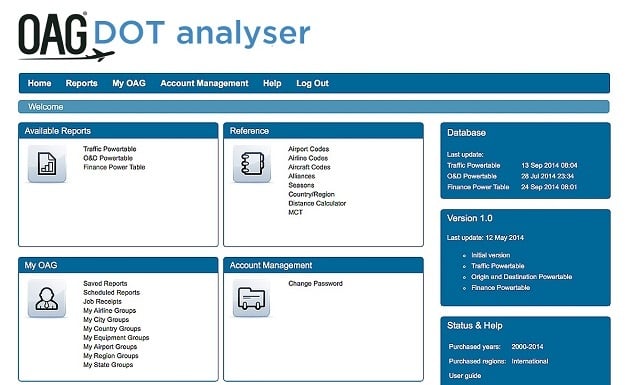Image resolution: width=630 pixels, height=385 pixels.
Task: Open Account Management in navigation bar
Action: point(205,83)
